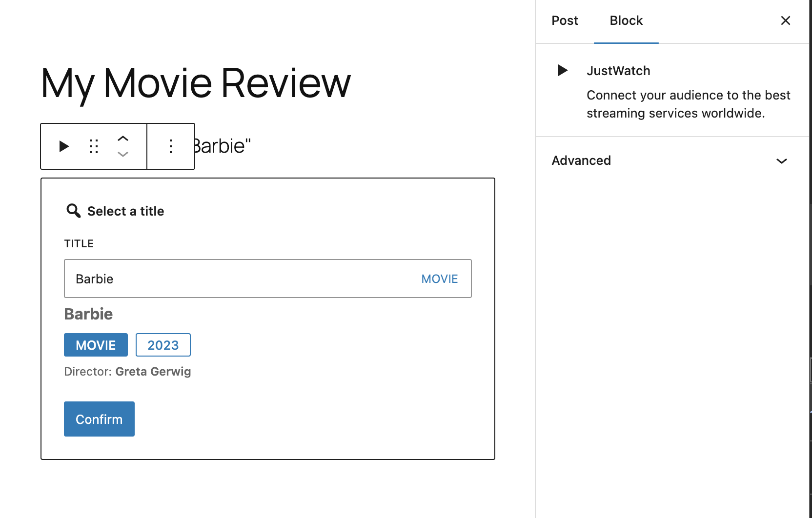Click the My Movie Review post title
The image size is (812, 518).
(196, 83)
